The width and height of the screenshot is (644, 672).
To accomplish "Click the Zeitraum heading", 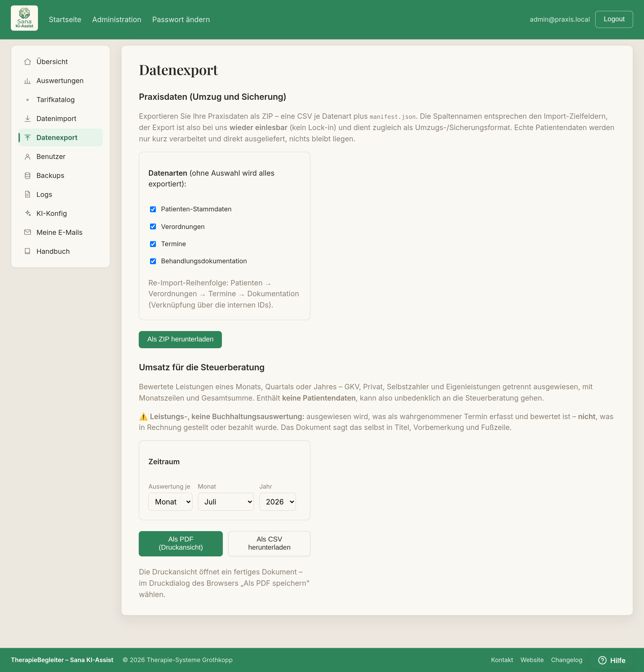I will tap(164, 462).
